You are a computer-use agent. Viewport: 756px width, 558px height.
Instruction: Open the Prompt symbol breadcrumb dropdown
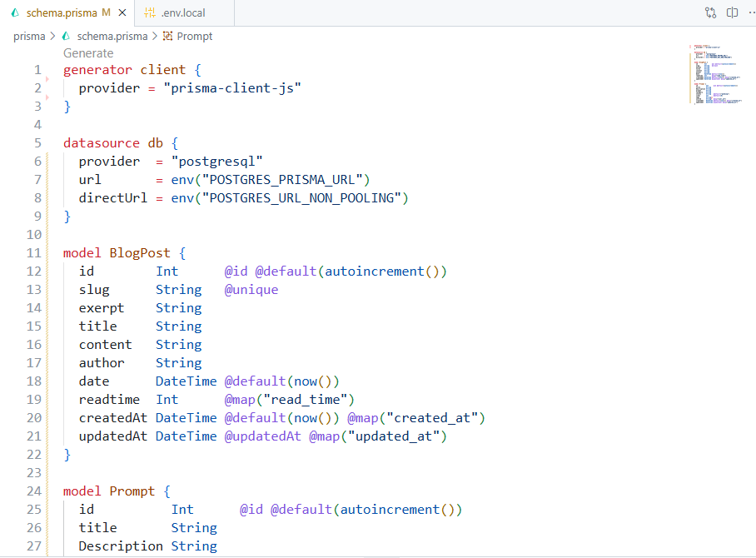pos(192,36)
